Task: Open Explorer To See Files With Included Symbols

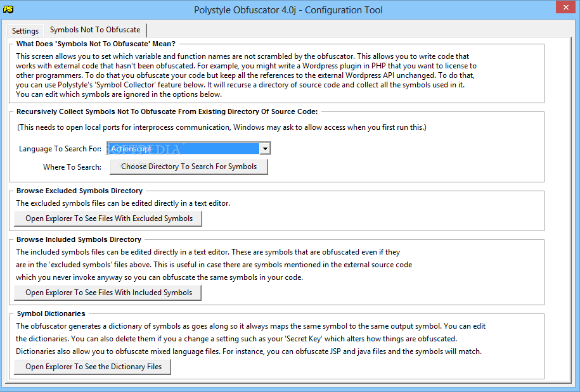Action: pos(108,293)
